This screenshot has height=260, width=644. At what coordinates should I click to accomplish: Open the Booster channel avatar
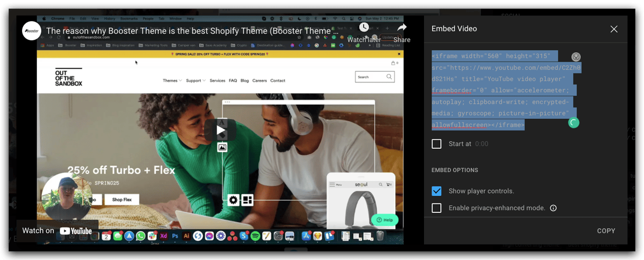click(32, 31)
